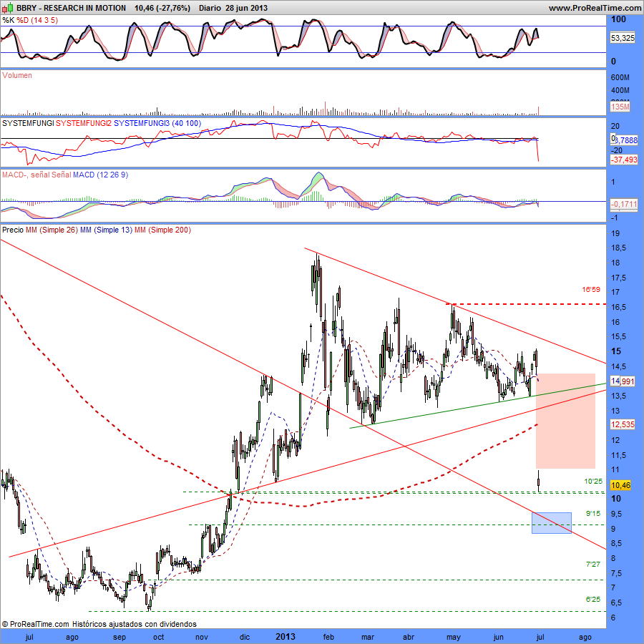This screenshot has width=644, height=644.
Task: Select the 16'59 resistance level label
Action: [x=591, y=290]
